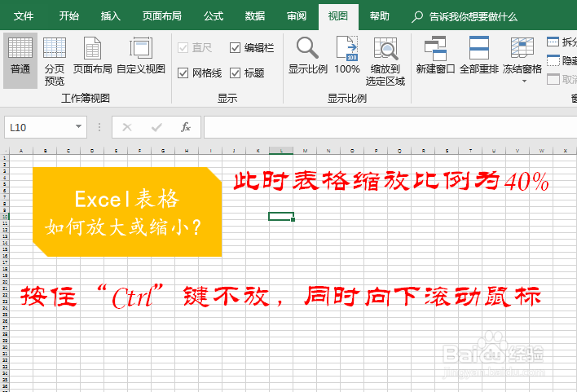This screenshot has width=577, height=392.
Task: Open the Data (数据) tab
Action: point(255,16)
